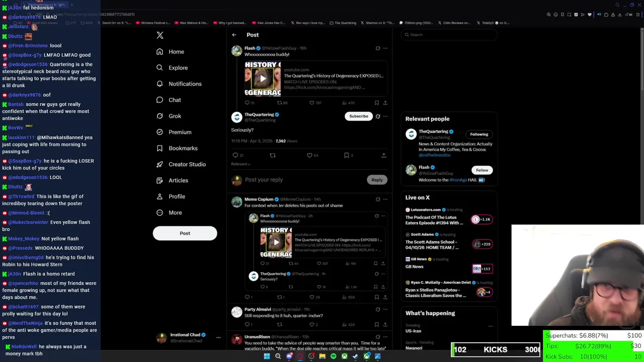The height and width of the screenshot is (362, 644).
Task: Open Grok in X sidebar
Action: click(169, 116)
